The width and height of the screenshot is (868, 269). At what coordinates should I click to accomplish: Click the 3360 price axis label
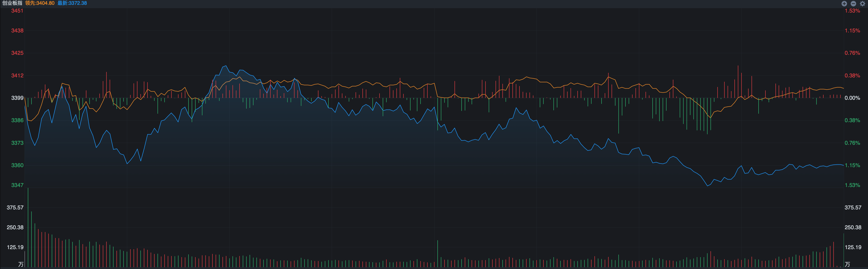(x=18, y=165)
